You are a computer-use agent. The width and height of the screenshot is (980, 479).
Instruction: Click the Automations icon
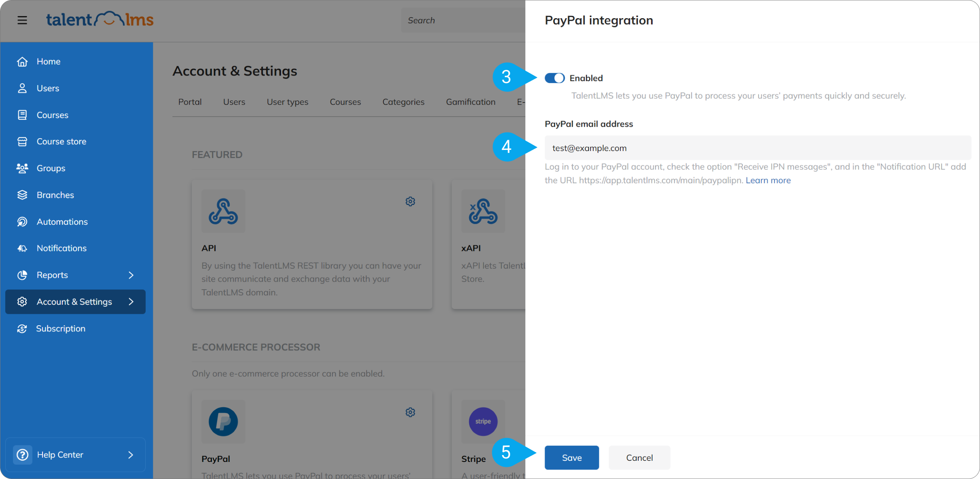[22, 222]
